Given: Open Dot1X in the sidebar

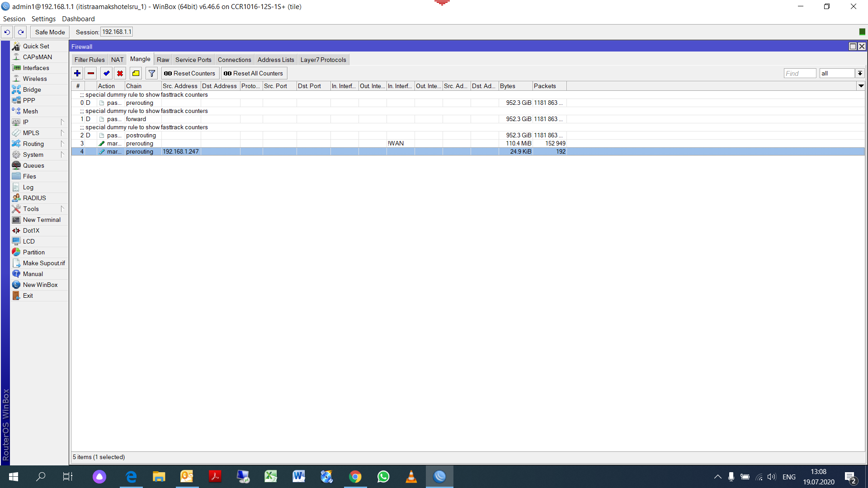Looking at the screenshot, I should coord(39,230).
